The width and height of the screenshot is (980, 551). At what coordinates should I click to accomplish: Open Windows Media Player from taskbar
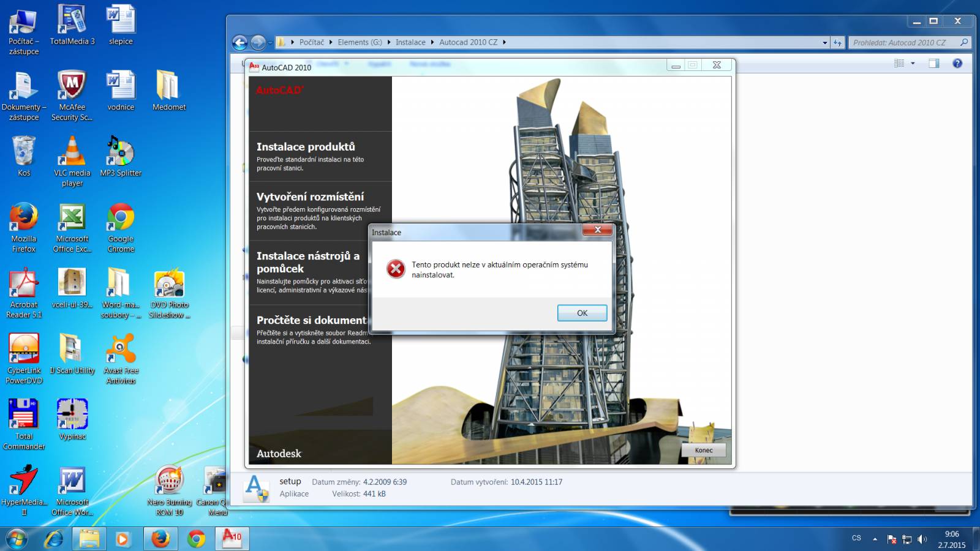[123, 539]
